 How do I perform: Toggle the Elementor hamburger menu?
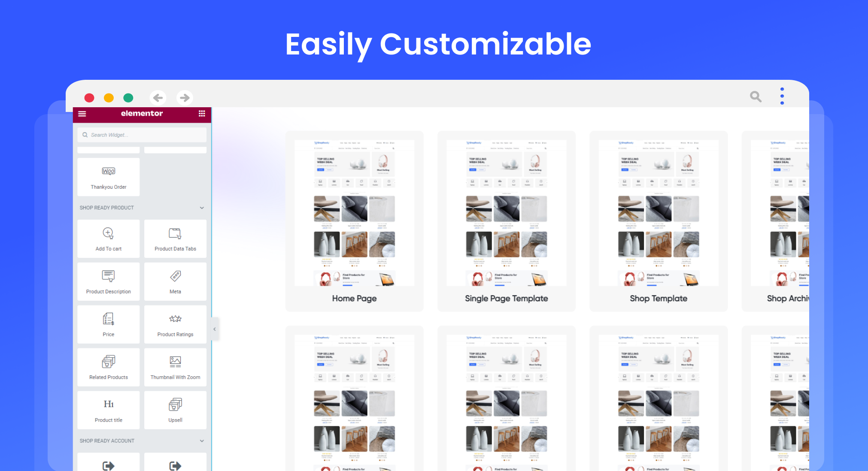pyautogui.click(x=82, y=114)
